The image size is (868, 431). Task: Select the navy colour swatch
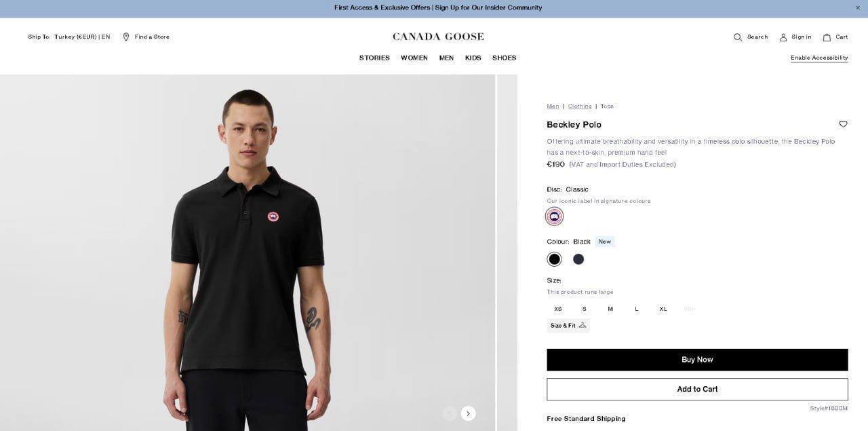pyautogui.click(x=578, y=259)
